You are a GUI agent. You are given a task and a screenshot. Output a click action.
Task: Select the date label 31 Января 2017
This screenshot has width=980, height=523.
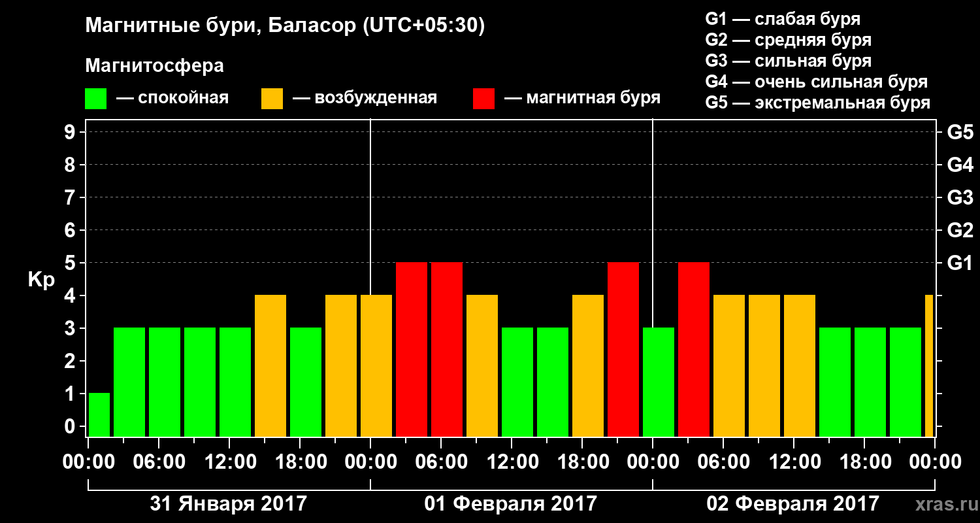pyautogui.click(x=229, y=503)
